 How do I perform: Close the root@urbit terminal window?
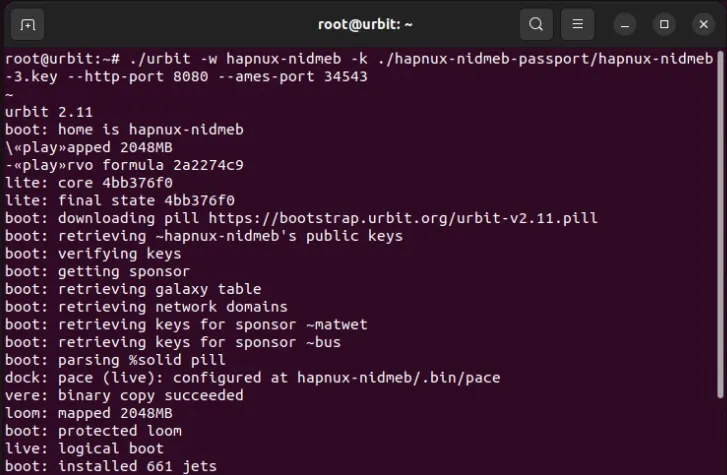(x=703, y=24)
